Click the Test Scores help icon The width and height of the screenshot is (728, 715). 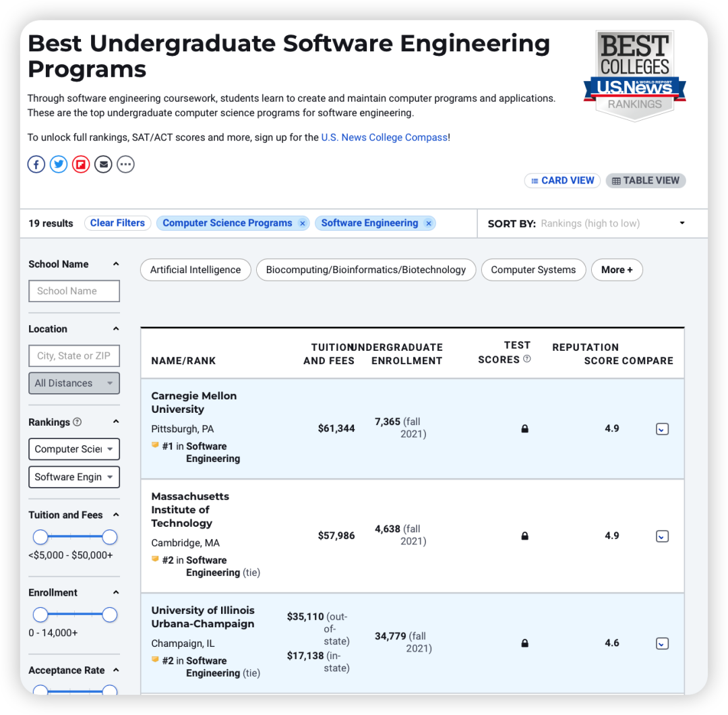527,359
